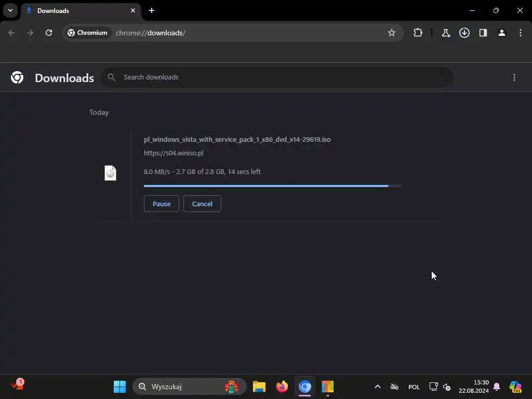Open the pl_windows_vista ISO file name link
This screenshot has width=532, height=399.
point(237,139)
